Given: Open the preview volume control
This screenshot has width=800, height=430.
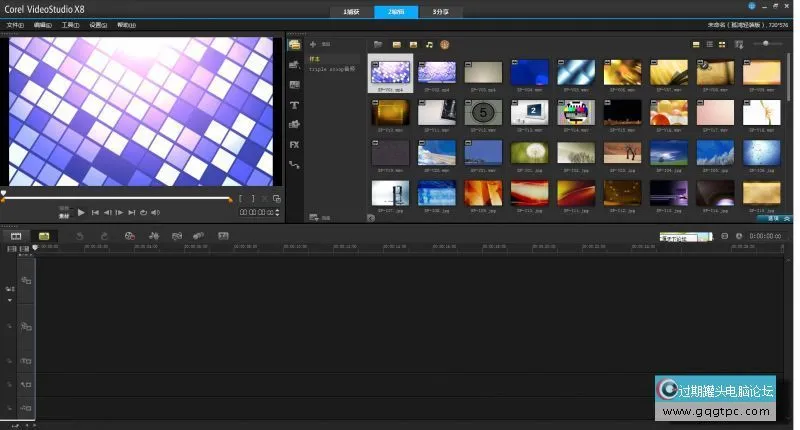Looking at the screenshot, I should point(156,212).
